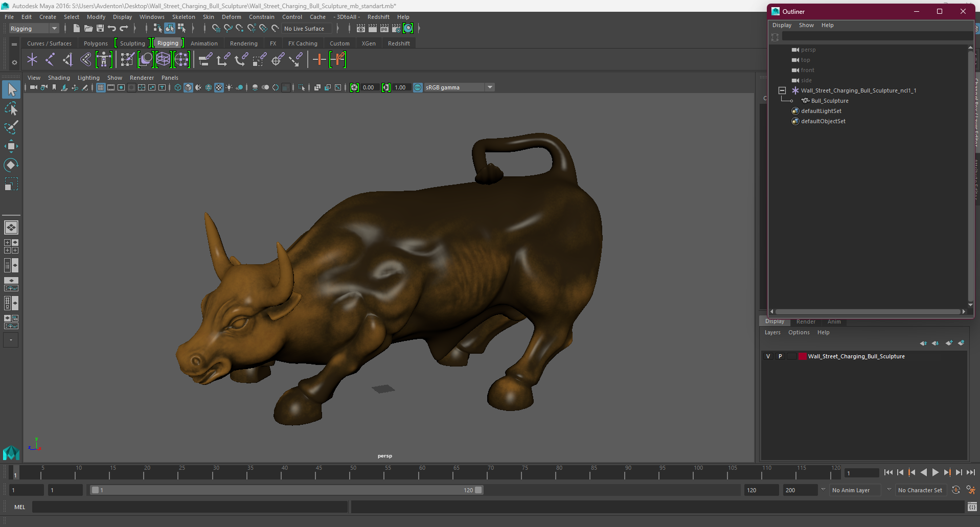The height and width of the screenshot is (527, 980).
Task: Click the Point Constraint shelf icon
Action: point(223,60)
